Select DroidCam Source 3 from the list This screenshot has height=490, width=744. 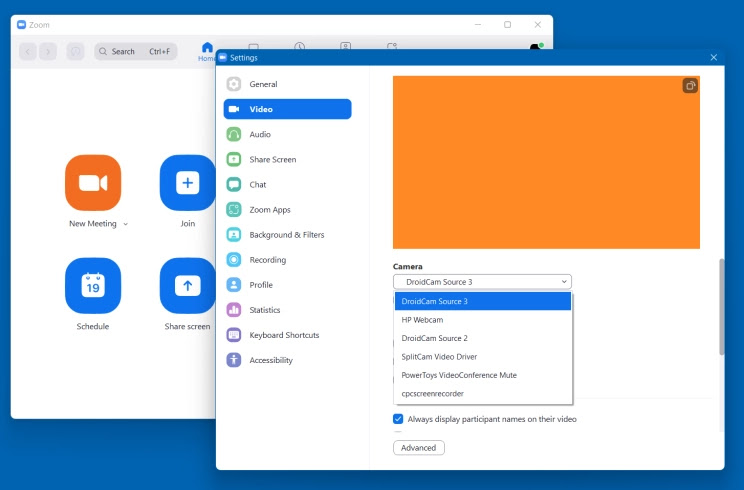[x=483, y=301]
